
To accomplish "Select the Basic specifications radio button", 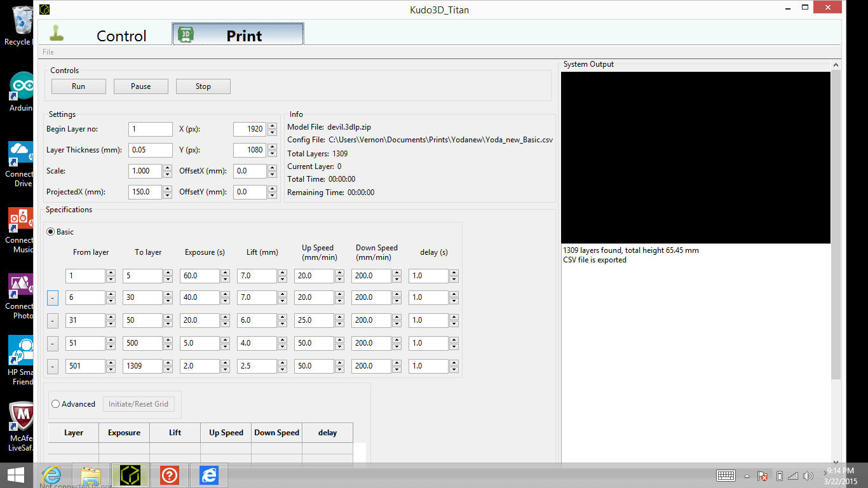I will 51,232.
